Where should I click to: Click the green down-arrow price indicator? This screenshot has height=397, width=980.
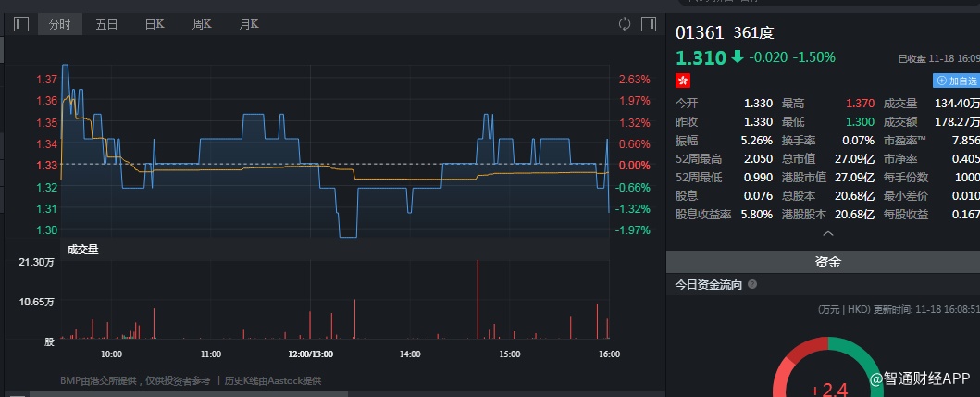pyautogui.click(x=737, y=57)
